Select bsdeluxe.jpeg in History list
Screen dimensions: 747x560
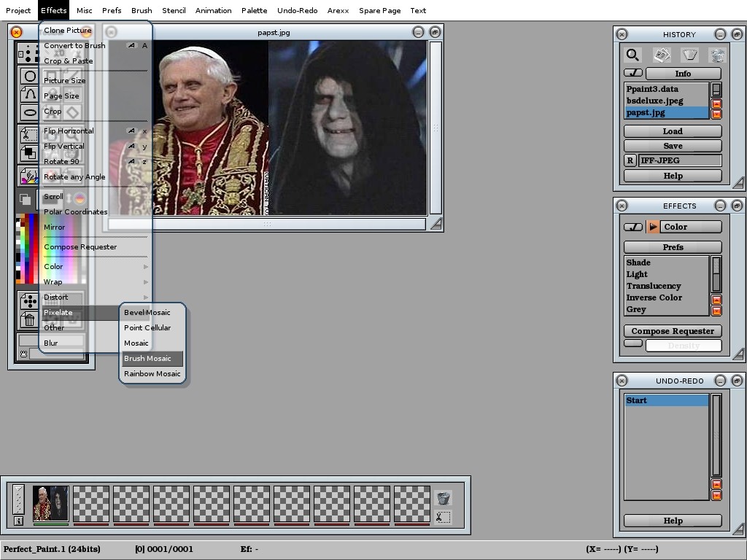(667, 101)
